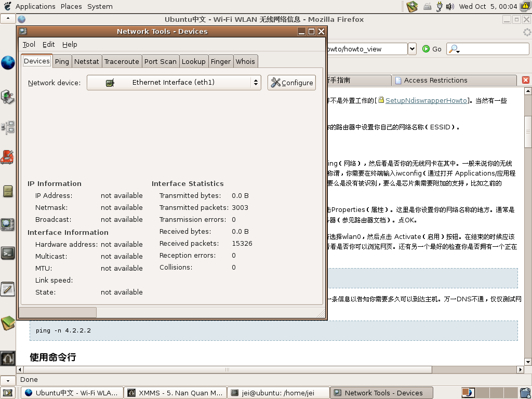Click the Firefox horizontal scrollbar thumb
Screen dimensions: 532x399
click(x=228, y=369)
